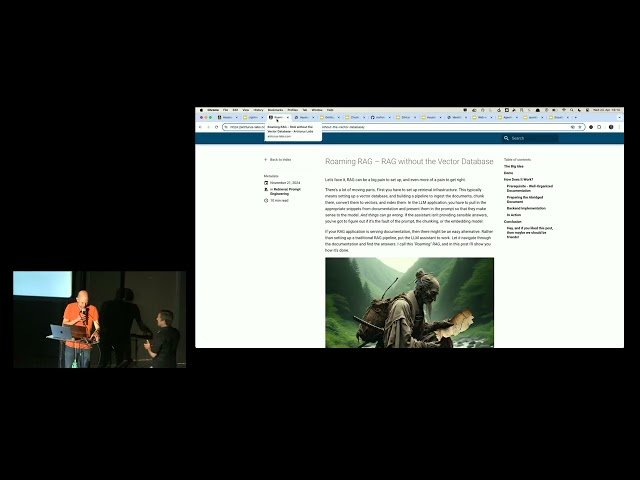Close the active Roaming RAG tab

[x=287, y=117]
